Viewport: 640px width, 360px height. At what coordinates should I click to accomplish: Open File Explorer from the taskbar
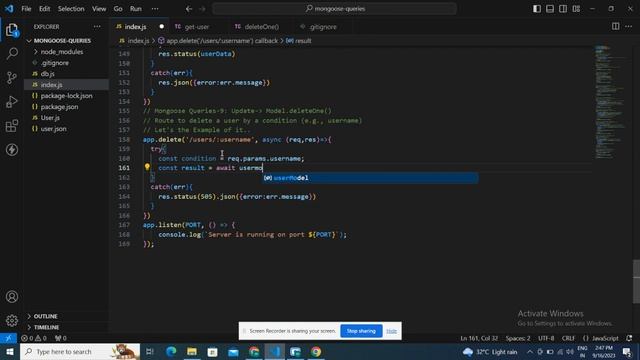coord(192,351)
